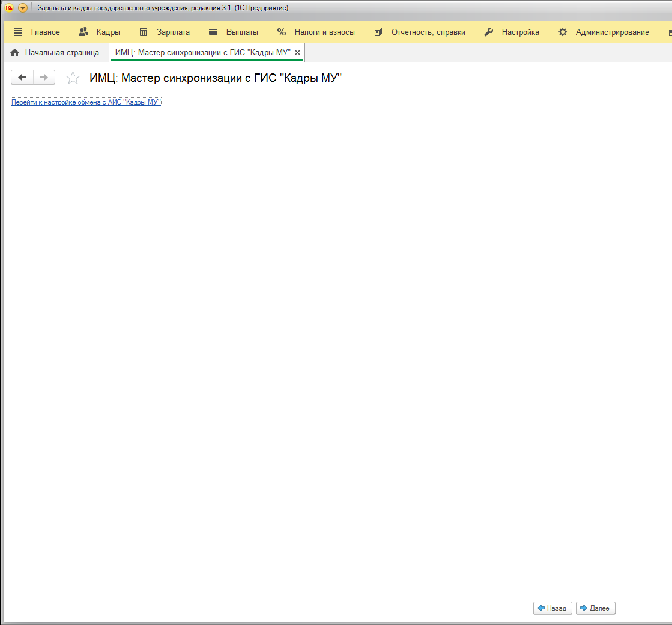Click the forward navigation arrow
The image size is (672, 625).
tap(44, 77)
